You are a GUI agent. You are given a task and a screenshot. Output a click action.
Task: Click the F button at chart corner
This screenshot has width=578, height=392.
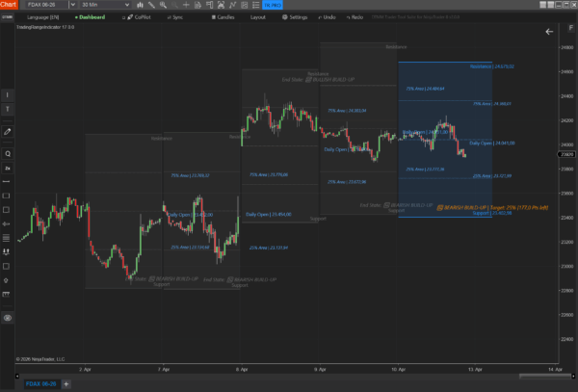570,28
